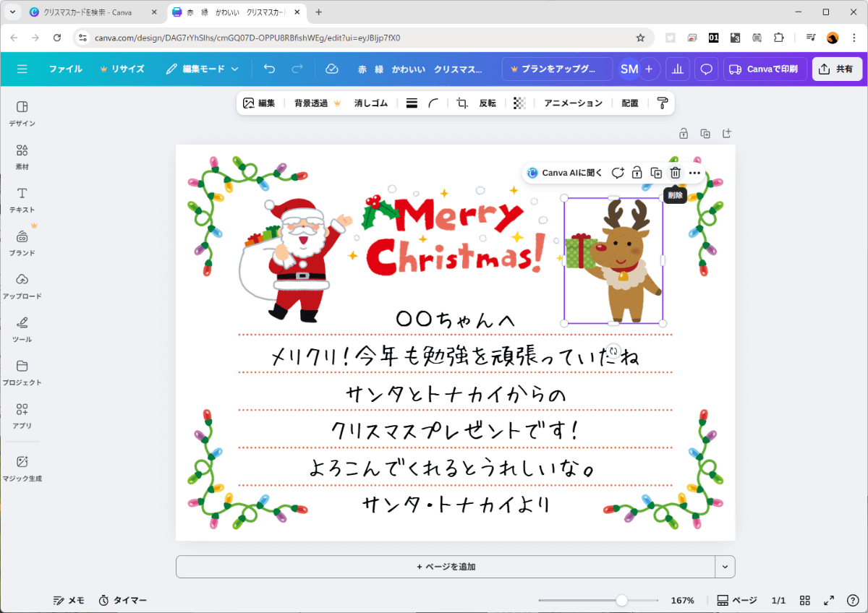Add collaborator with plus button
Viewport: 868px width, 613px height.
649,69
